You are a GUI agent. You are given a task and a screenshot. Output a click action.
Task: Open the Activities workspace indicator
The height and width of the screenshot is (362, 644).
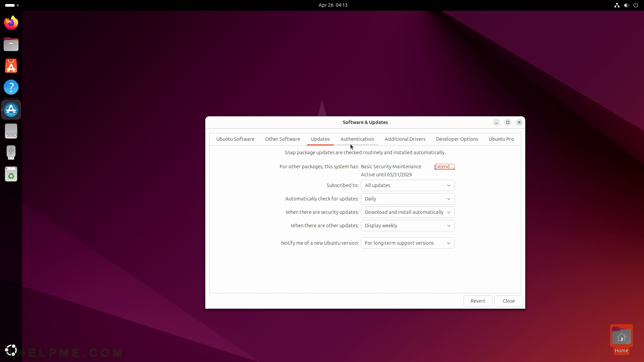(x=12, y=5)
